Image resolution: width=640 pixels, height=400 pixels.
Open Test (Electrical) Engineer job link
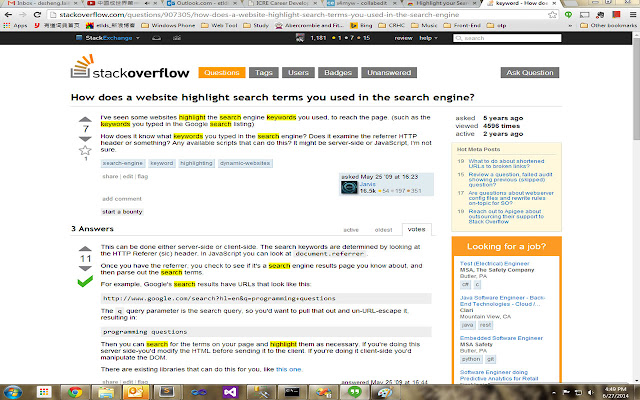click(494, 264)
